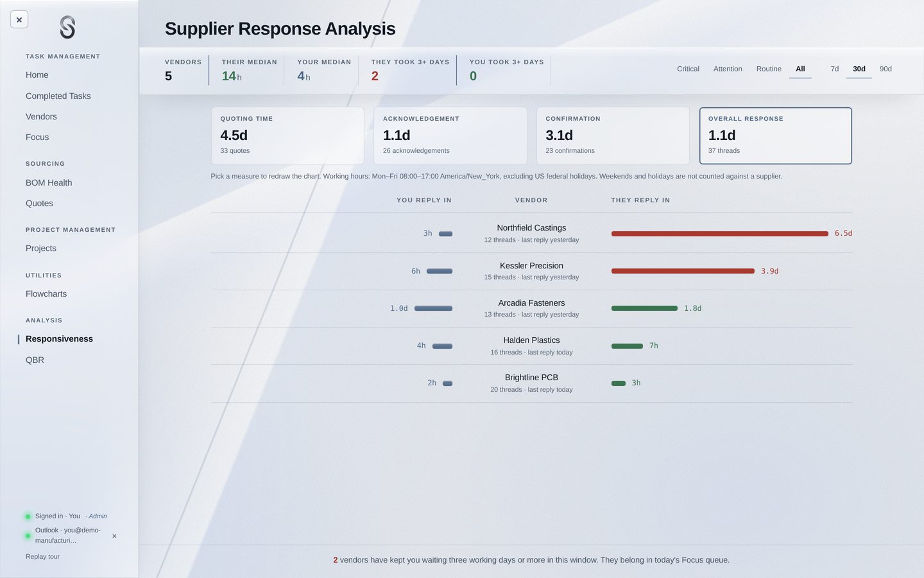Select the Overall Response measure card
Screen dimensions: 924x578
776,136
